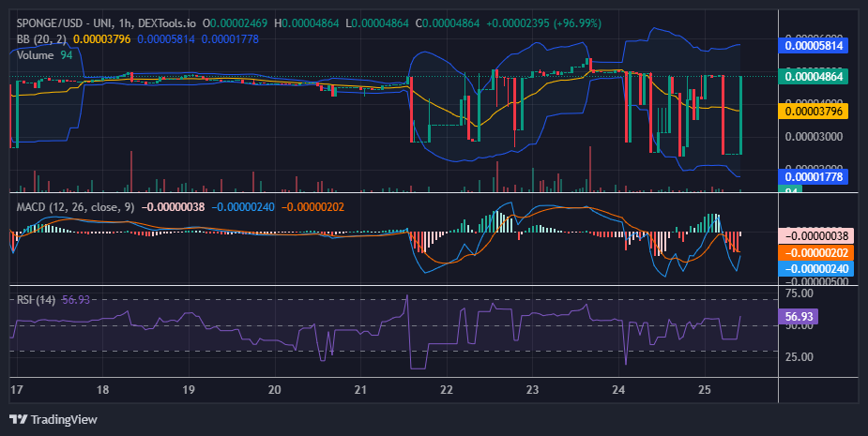Open the MACD (12, 26, close, 9) legend
868x436 pixels.
[75, 207]
